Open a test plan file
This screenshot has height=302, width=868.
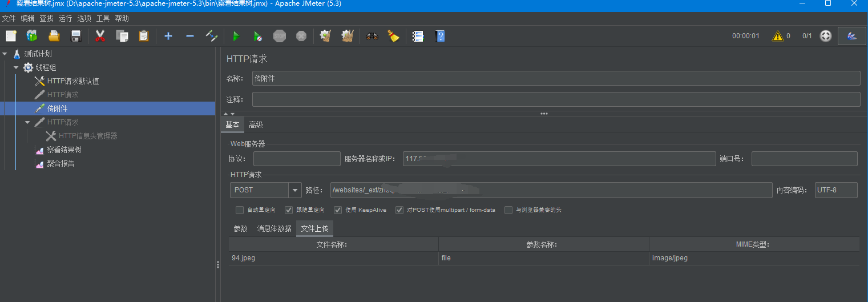(x=54, y=36)
